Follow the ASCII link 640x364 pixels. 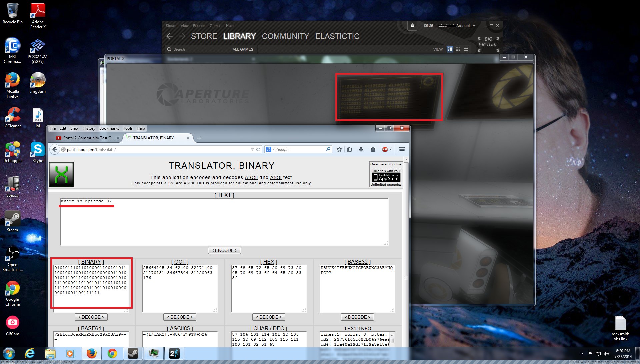(251, 177)
